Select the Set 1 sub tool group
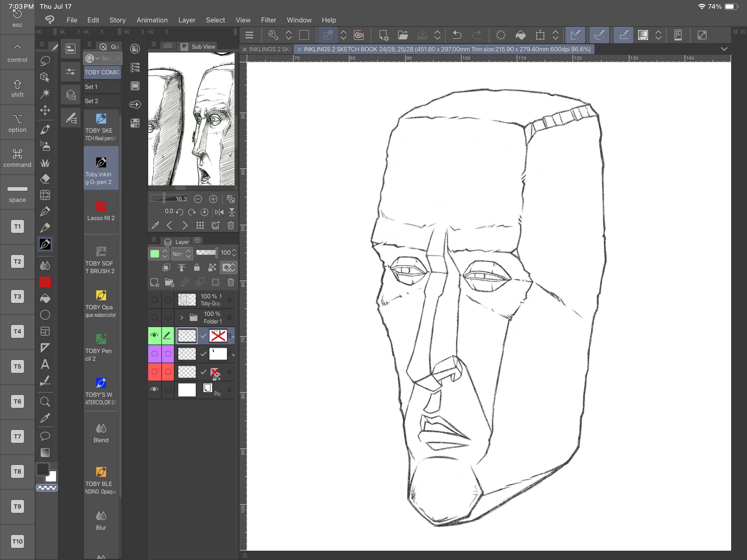This screenshot has width=747, height=560. pyautogui.click(x=102, y=87)
